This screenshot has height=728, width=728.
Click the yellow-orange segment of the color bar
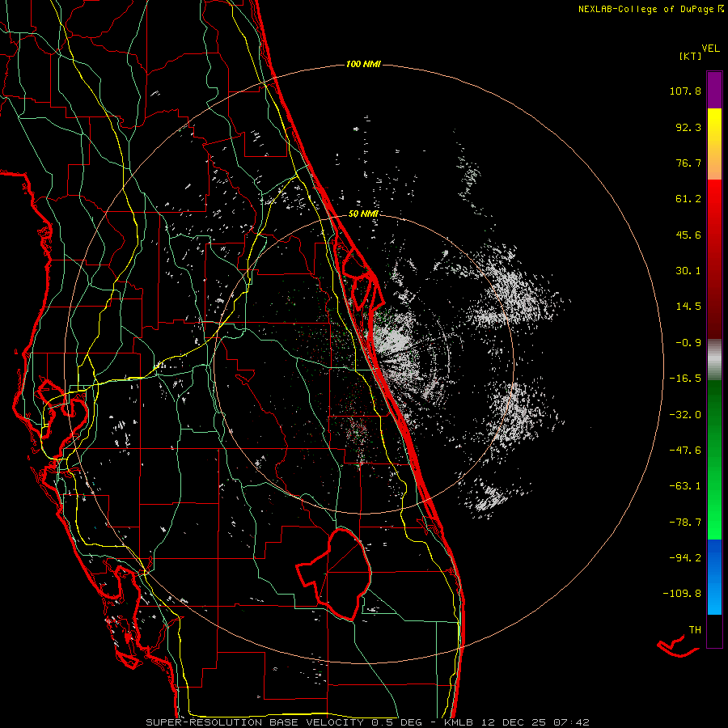click(714, 144)
